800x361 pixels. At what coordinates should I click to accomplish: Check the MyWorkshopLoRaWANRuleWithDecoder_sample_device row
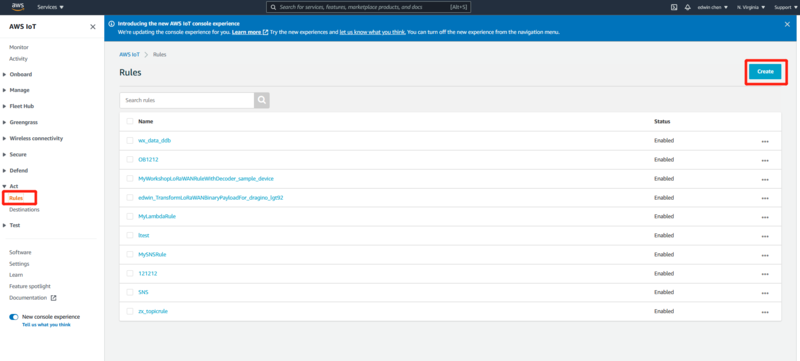coord(130,178)
